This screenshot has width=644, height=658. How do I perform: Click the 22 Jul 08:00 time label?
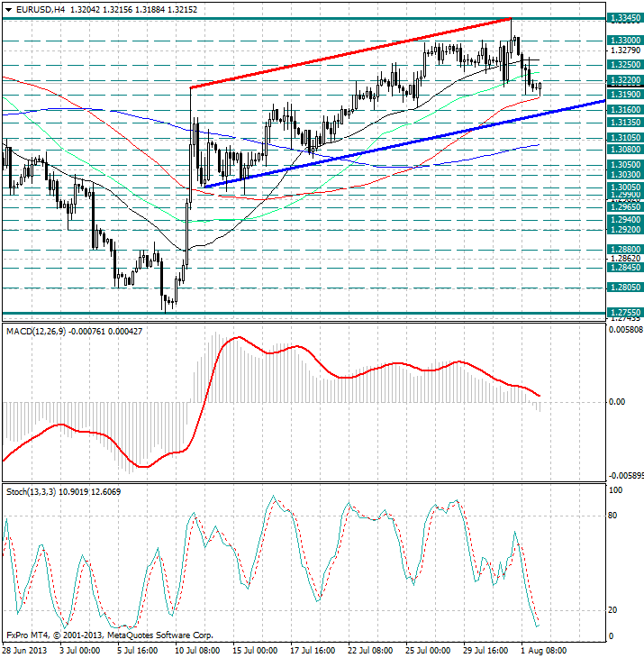pyautogui.click(x=370, y=651)
